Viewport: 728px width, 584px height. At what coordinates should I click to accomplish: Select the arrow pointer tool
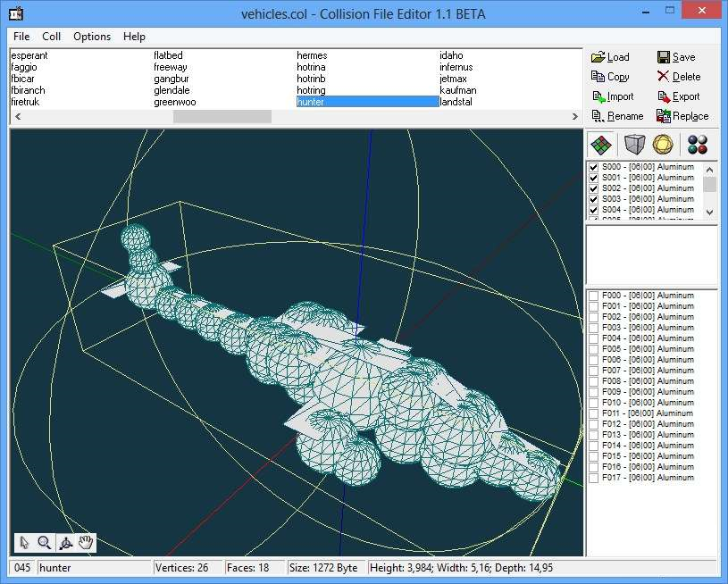24,542
